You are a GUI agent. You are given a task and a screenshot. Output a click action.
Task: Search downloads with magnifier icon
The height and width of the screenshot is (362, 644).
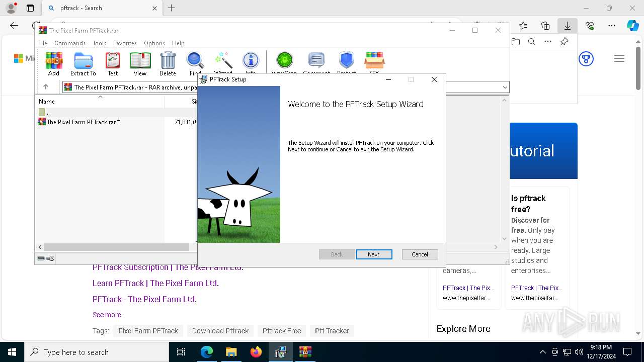[x=532, y=42]
